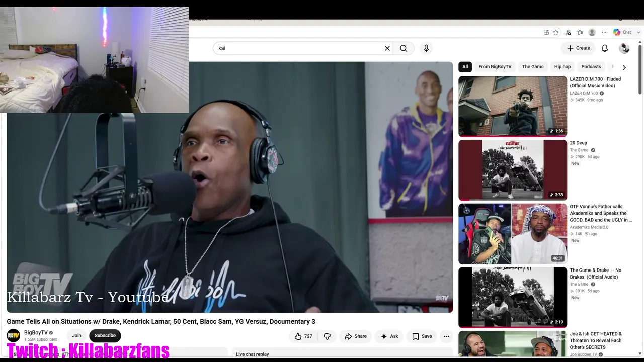Click the magnifier search button
The width and height of the screenshot is (644, 362).
coord(404,48)
